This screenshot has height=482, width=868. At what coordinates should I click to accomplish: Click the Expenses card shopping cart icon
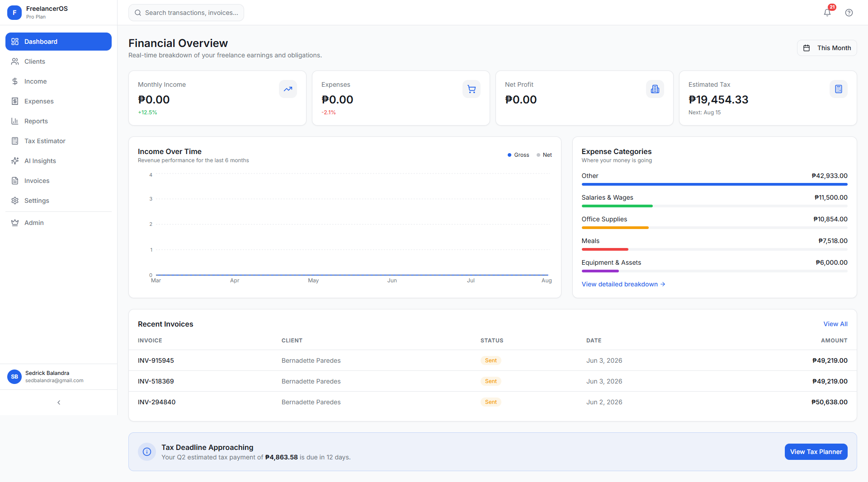tap(472, 89)
